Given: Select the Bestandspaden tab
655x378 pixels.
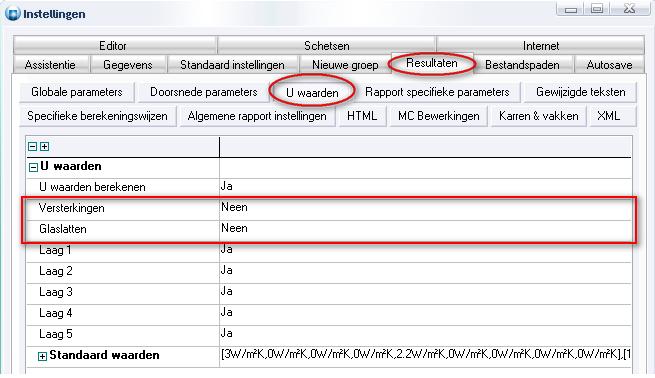Looking at the screenshot, I should click(523, 65).
